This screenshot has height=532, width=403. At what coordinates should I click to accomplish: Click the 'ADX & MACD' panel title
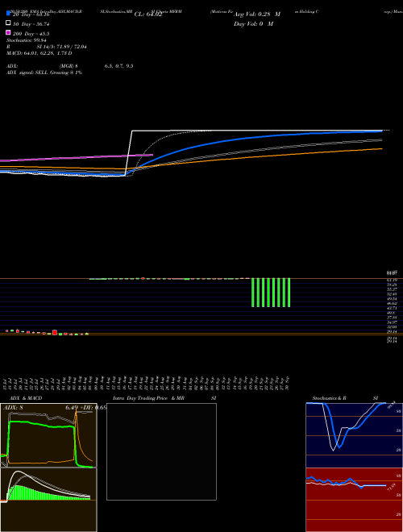(x=26, y=398)
